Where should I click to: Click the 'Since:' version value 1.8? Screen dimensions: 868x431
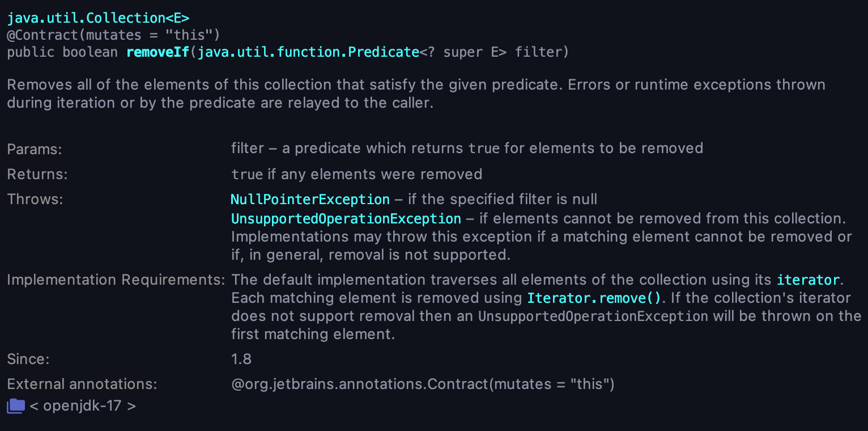coord(241,359)
